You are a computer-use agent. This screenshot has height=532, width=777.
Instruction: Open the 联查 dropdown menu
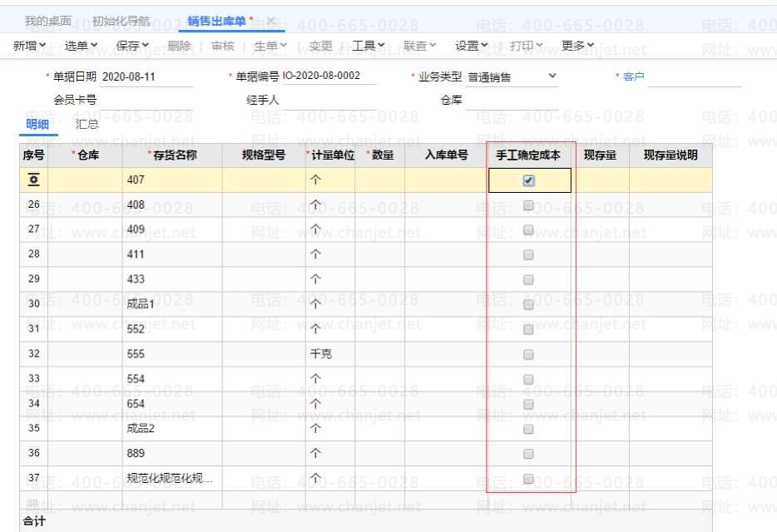(x=420, y=46)
